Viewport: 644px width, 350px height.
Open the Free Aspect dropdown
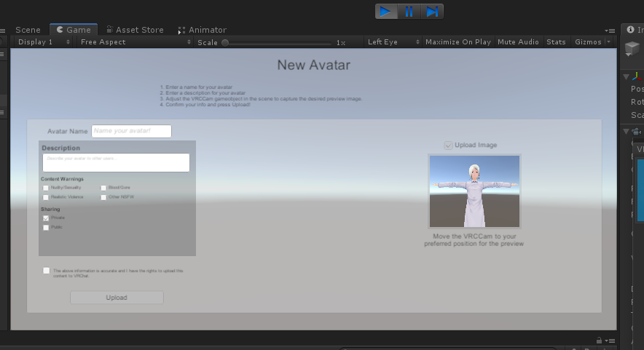(x=136, y=42)
